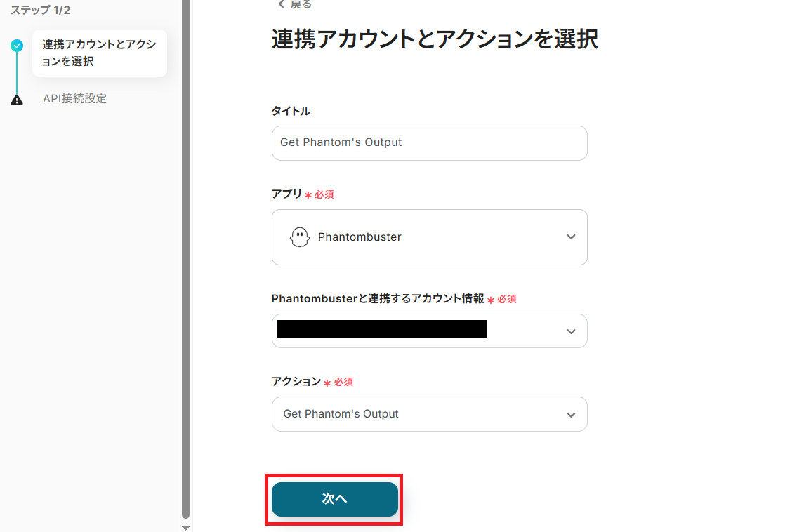The image size is (811, 532).
Task: Click the back chevron arrow icon
Action: [282, 4]
